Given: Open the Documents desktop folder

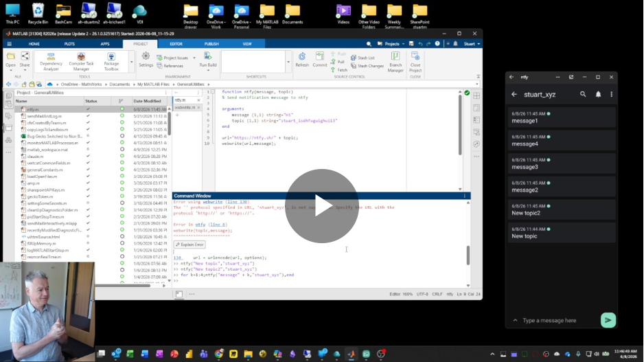Looking at the screenshot, I should pos(292,14).
